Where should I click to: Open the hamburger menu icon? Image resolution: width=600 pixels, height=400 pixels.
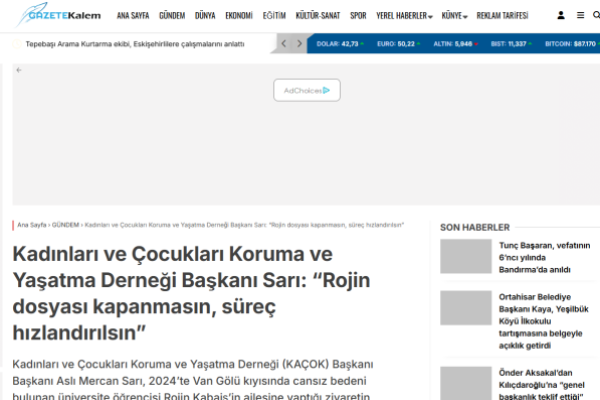click(x=580, y=15)
